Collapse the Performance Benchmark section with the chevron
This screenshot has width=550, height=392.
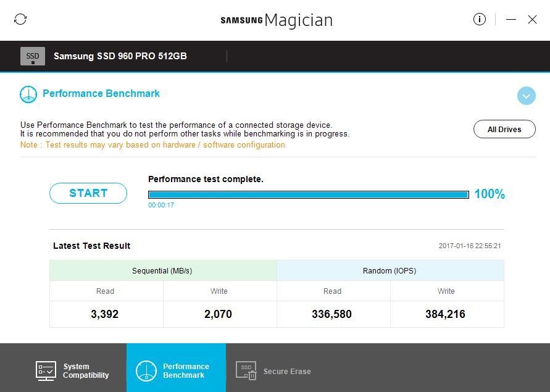click(526, 96)
